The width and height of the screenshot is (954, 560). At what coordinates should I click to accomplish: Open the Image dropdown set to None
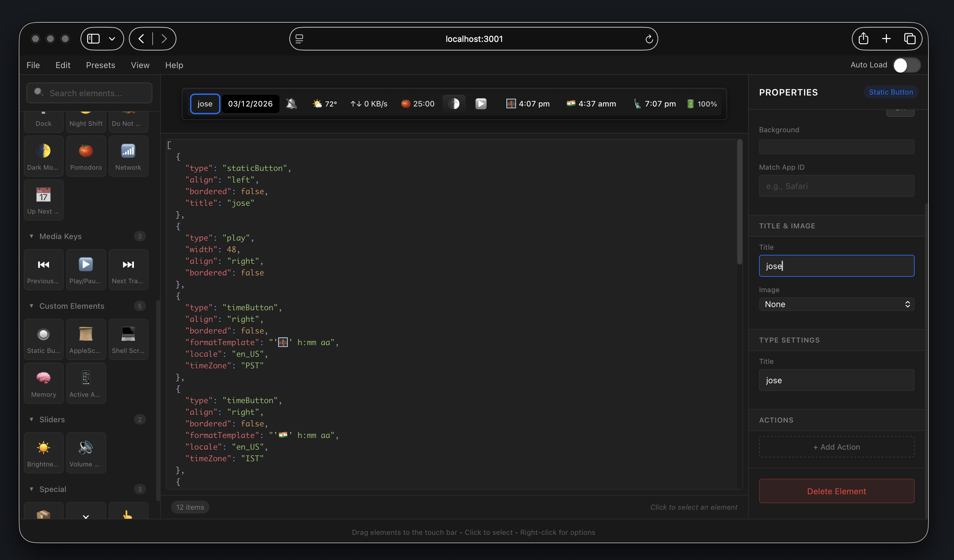836,304
